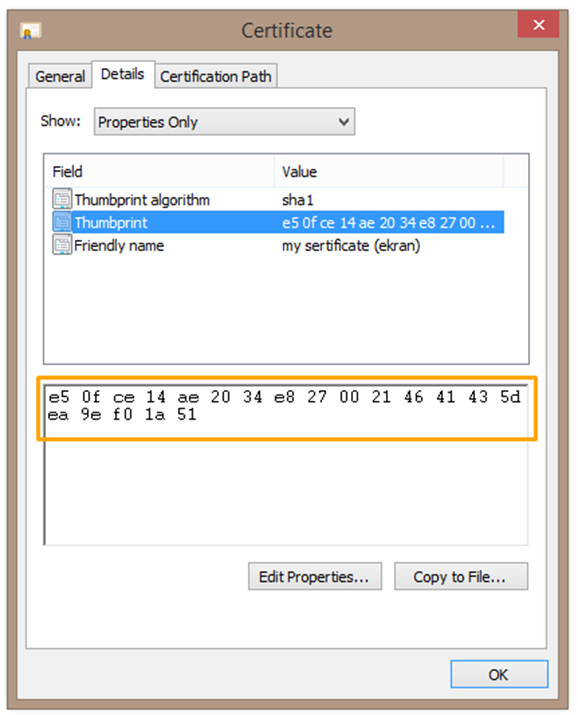Viewport: 578px width, 715px height.
Task: Click the Edit Properties button
Action: (x=315, y=576)
